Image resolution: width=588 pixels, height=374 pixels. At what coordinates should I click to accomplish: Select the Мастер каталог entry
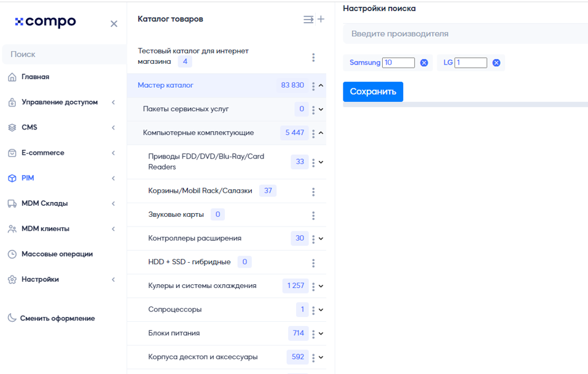[x=226, y=85]
